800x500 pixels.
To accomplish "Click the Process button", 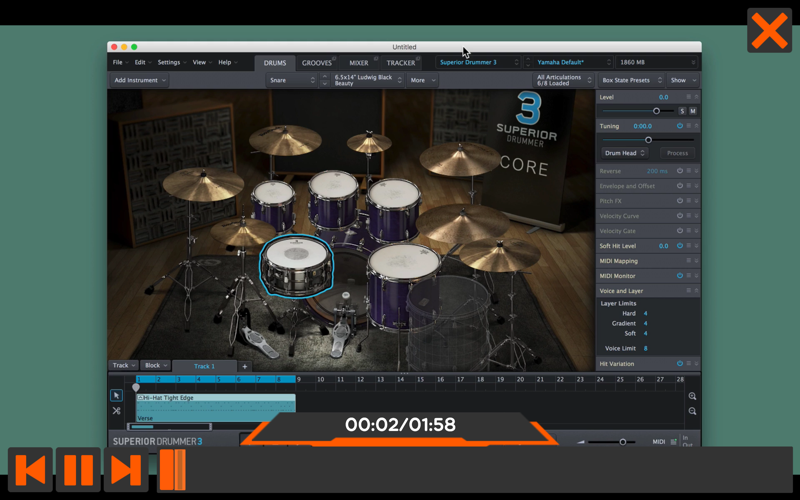I will pyautogui.click(x=677, y=153).
